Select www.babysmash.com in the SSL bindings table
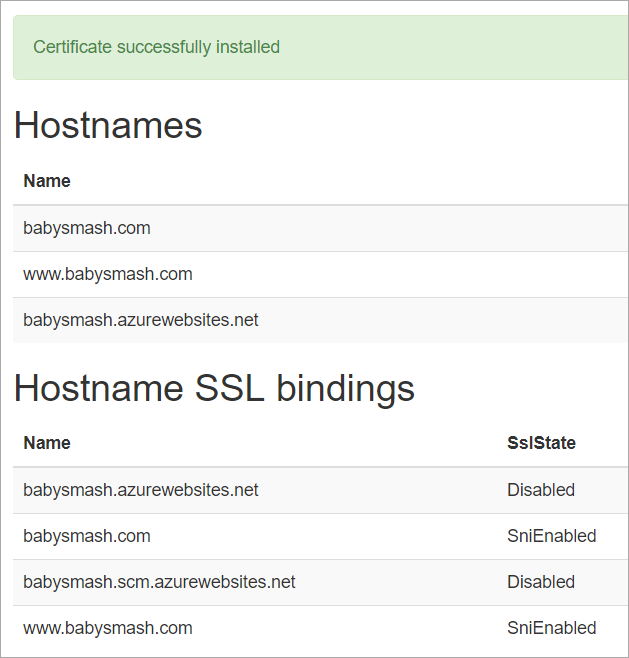The image size is (629, 658). (x=107, y=628)
